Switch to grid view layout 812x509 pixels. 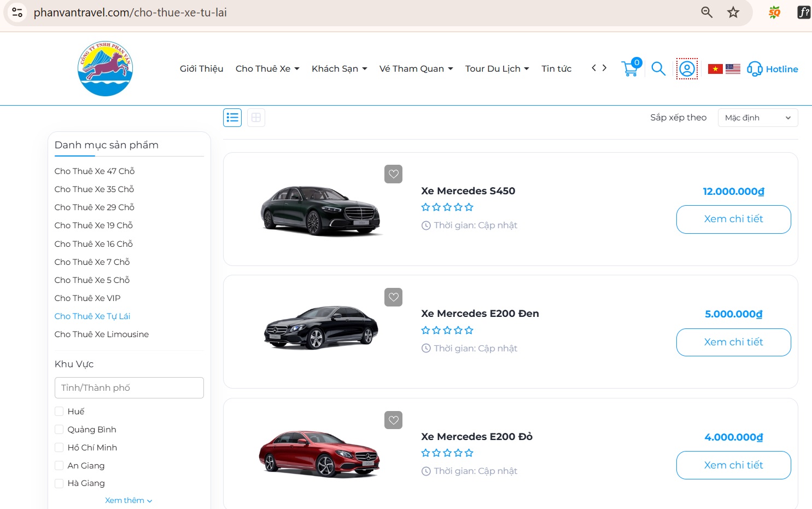point(256,117)
